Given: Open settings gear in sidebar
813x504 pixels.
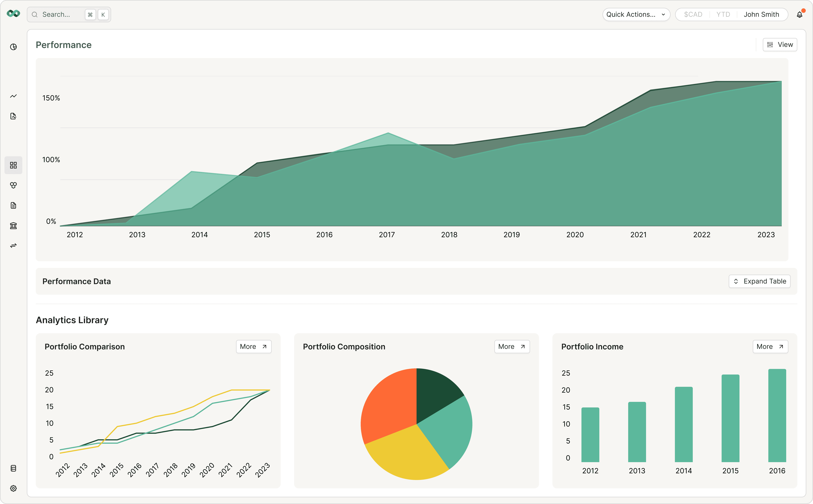Looking at the screenshot, I should [13, 488].
